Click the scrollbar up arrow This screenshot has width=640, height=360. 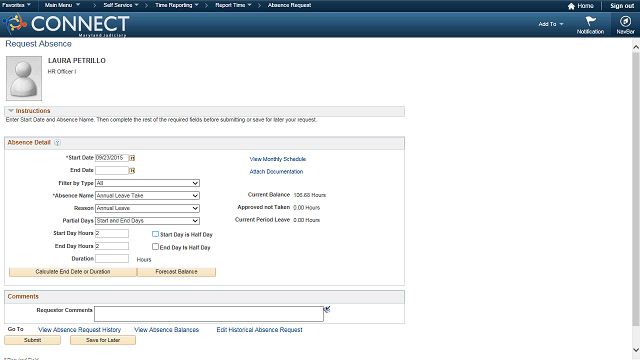pyautogui.click(x=636, y=47)
